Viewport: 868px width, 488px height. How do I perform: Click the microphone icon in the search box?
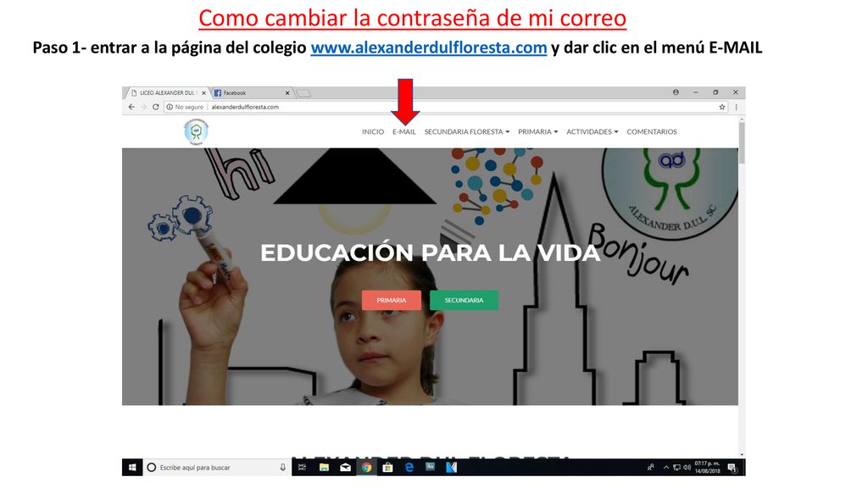(282, 468)
